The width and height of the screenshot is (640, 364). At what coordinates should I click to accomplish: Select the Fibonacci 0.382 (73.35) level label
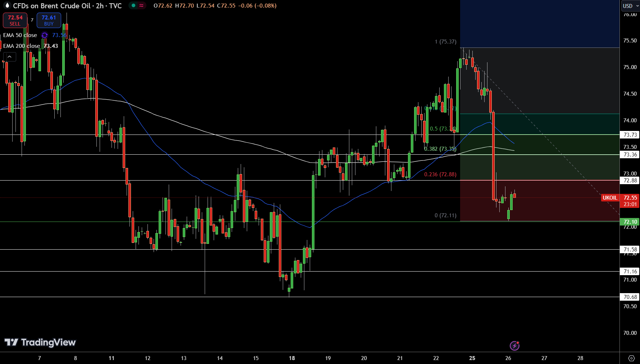pyautogui.click(x=440, y=149)
